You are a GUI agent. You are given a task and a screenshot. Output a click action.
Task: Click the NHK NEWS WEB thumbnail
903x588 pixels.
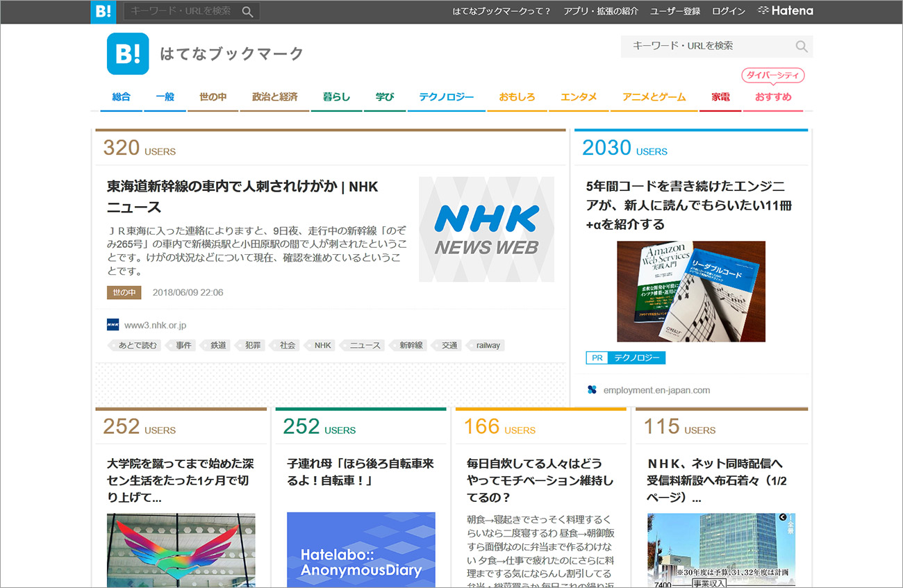[486, 229]
